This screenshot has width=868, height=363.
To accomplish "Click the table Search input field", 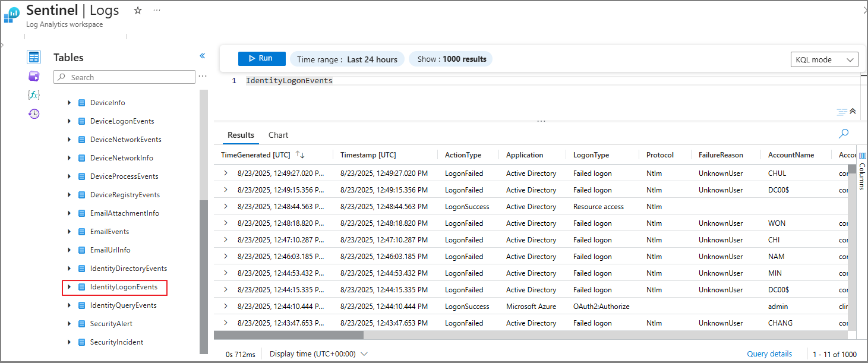I will (124, 77).
